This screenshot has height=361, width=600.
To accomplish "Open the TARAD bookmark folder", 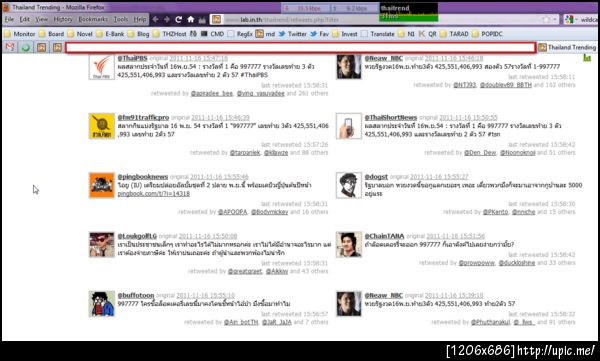I will 454,34.
